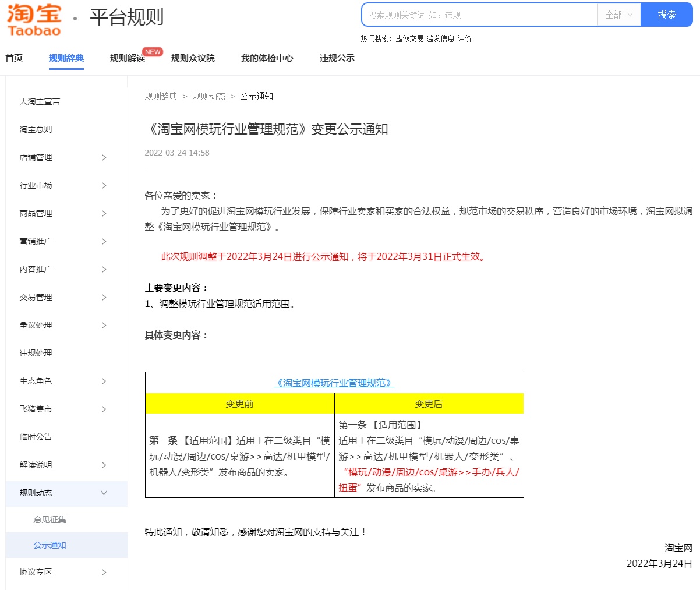Open 违规处理 in the sidebar
This screenshot has width=700, height=590.
pyautogui.click(x=36, y=353)
